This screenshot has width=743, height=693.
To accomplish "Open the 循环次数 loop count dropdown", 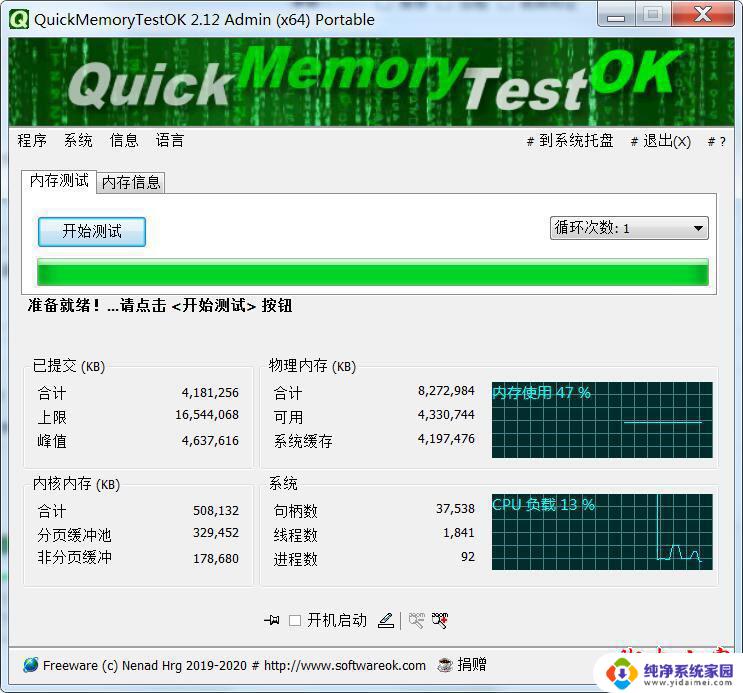I will coord(629,228).
